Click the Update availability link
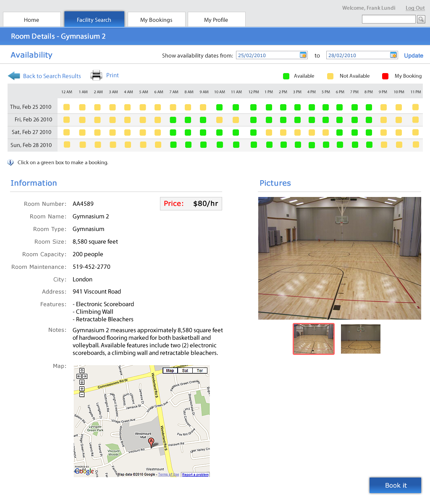Image resolution: width=430 pixels, height=504 pixels. 413,55
